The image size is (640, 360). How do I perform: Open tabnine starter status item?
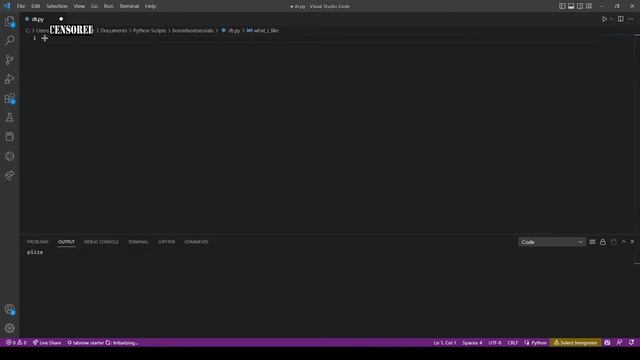point(102,342)
